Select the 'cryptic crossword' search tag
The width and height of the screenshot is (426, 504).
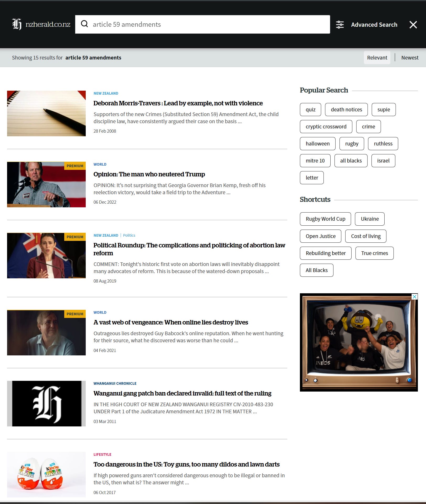coord(326,127)
